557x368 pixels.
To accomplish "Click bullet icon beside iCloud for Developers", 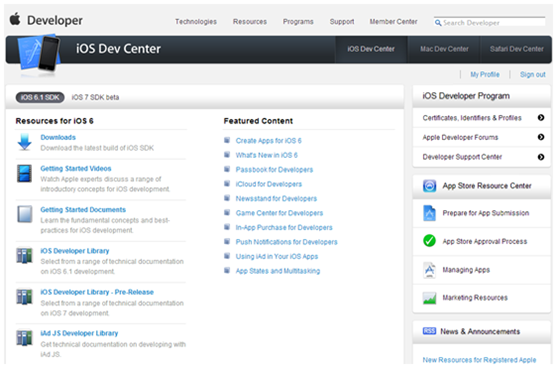I will (227, 184).
